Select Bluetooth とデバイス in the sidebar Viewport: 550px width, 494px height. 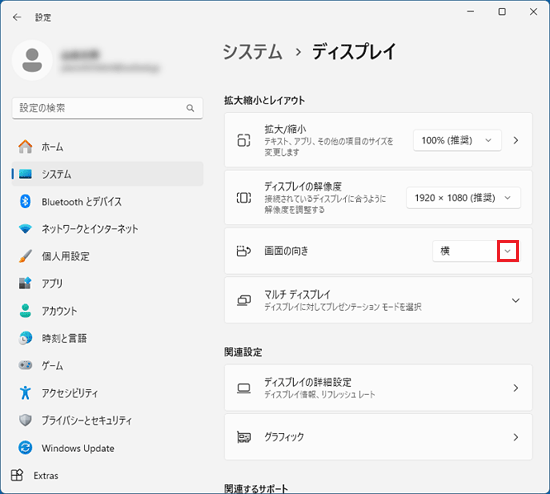[x=108, y=201]
